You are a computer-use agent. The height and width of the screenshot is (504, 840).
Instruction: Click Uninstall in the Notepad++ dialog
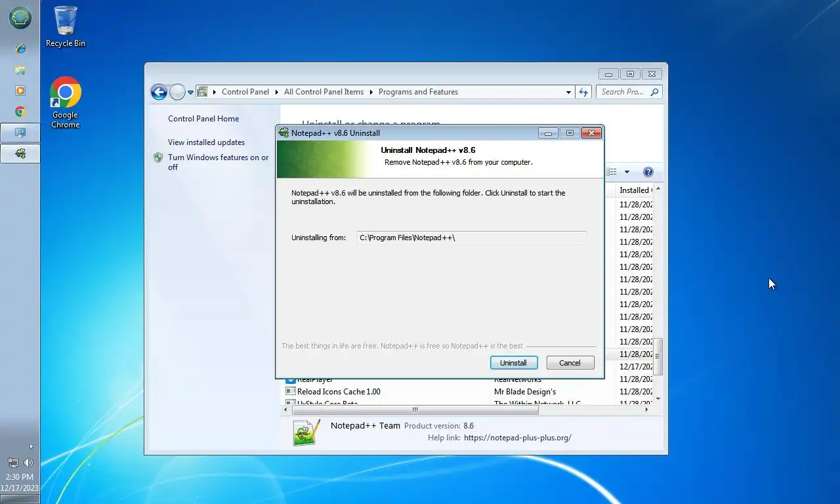514,363
